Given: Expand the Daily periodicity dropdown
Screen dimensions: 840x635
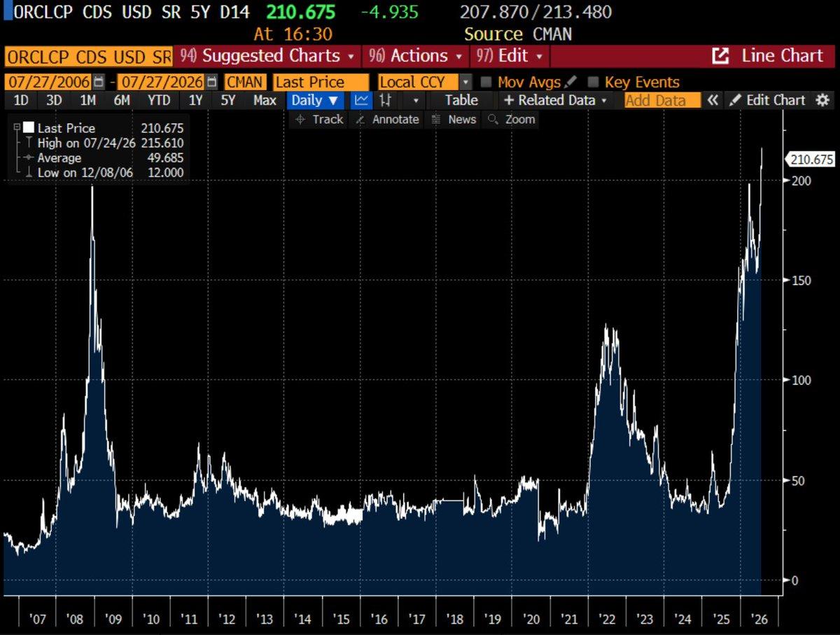Looking at the screenshot, I should (x=314, y=100).
